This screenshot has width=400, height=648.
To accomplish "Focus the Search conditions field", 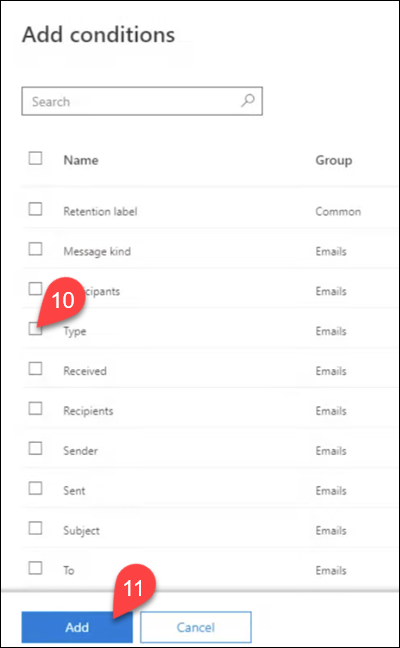I will click(142, 101).
